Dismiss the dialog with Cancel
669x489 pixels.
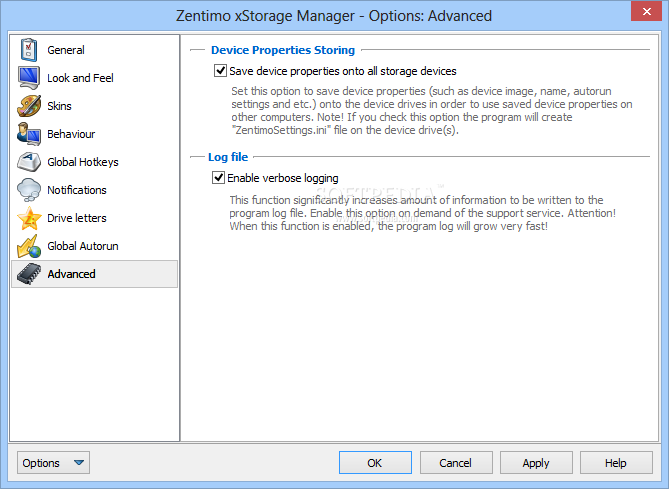click(456, 463)
